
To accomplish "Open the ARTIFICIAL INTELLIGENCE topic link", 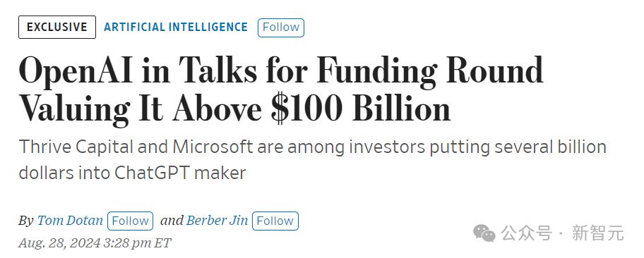I will [x=176, y=27].
